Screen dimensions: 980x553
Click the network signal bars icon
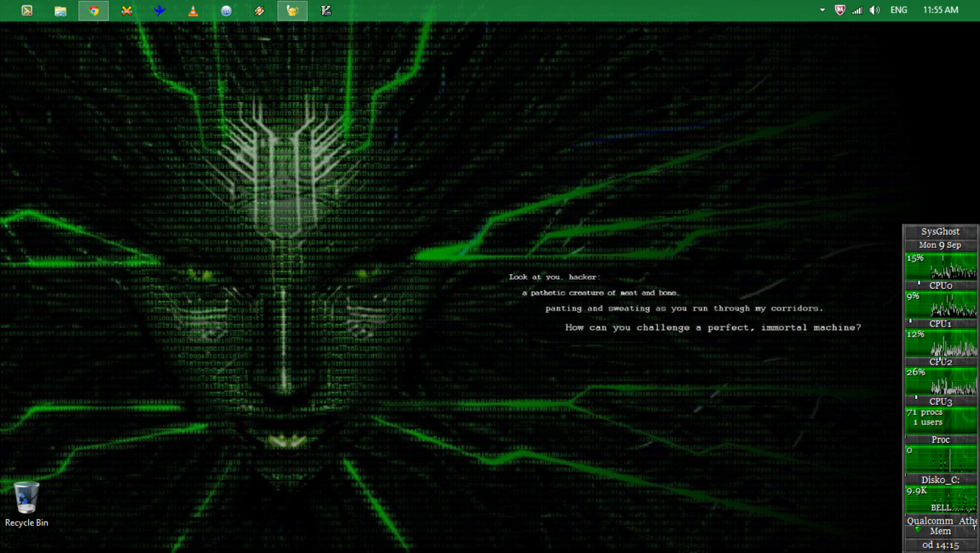857,10
